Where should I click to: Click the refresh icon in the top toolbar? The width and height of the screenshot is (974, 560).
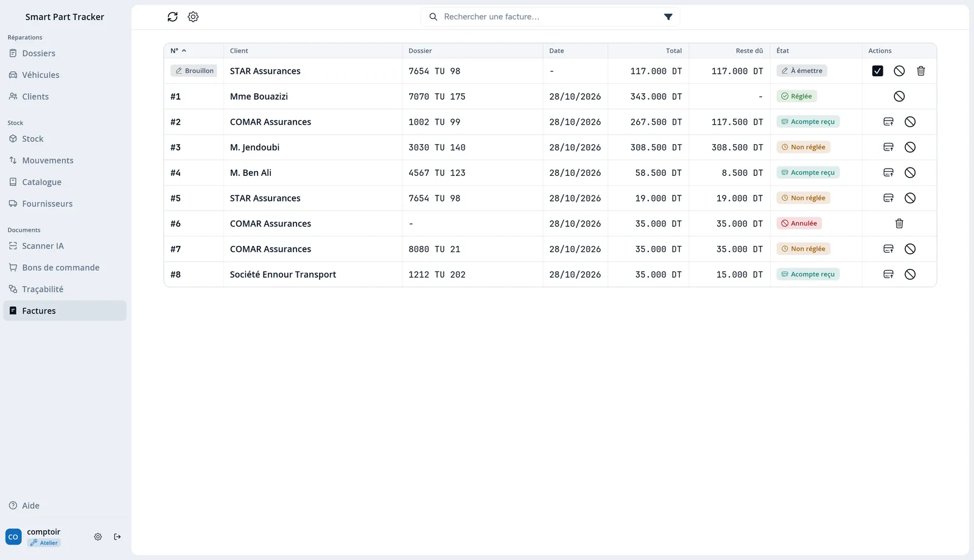pos(173,17)
